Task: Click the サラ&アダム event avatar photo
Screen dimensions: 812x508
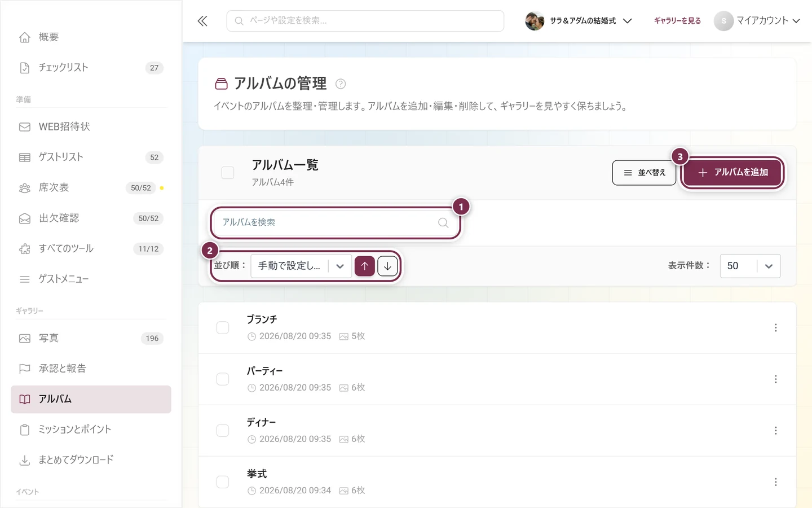Action: 535,21
